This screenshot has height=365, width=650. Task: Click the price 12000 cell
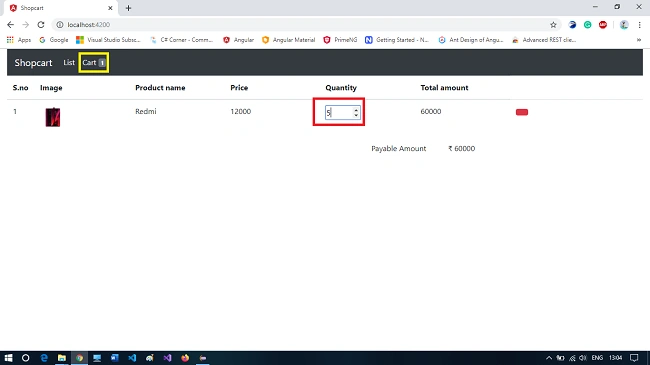coord(240,111)
